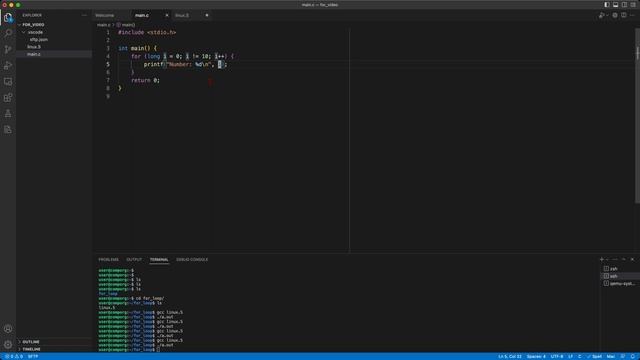Image resolution: width=640 pixels, height=360 pixels.
Task: Switch to the Welcome tab
Action: (x=105, y=15)
